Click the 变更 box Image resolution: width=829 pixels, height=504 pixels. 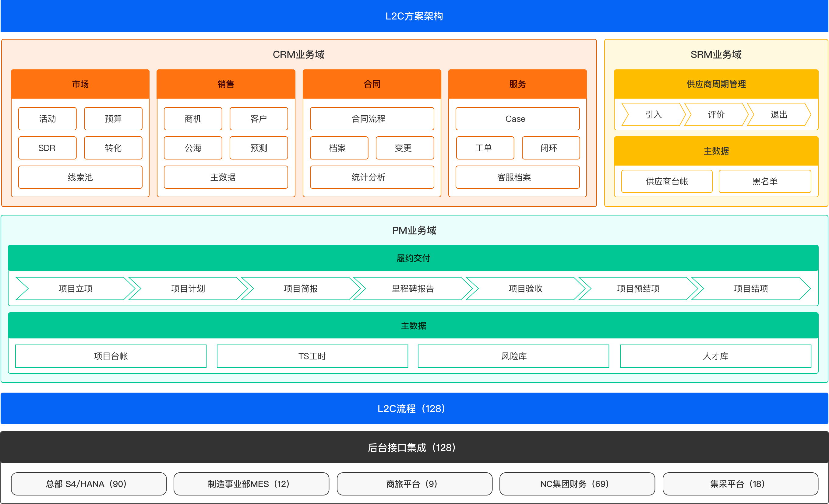(405, 148)
